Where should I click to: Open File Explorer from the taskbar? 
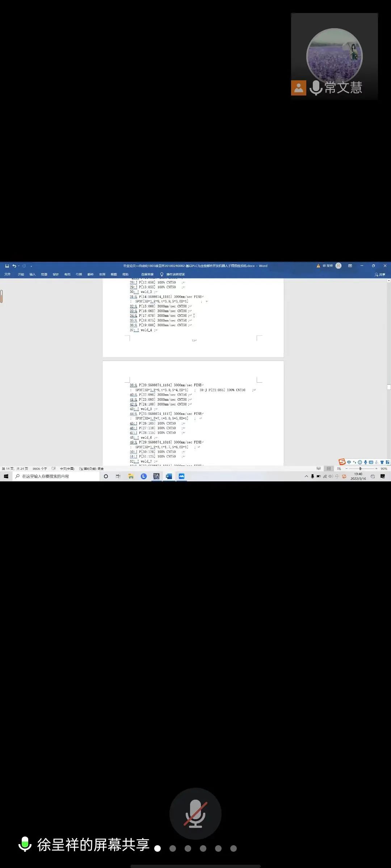coord(131,476)
